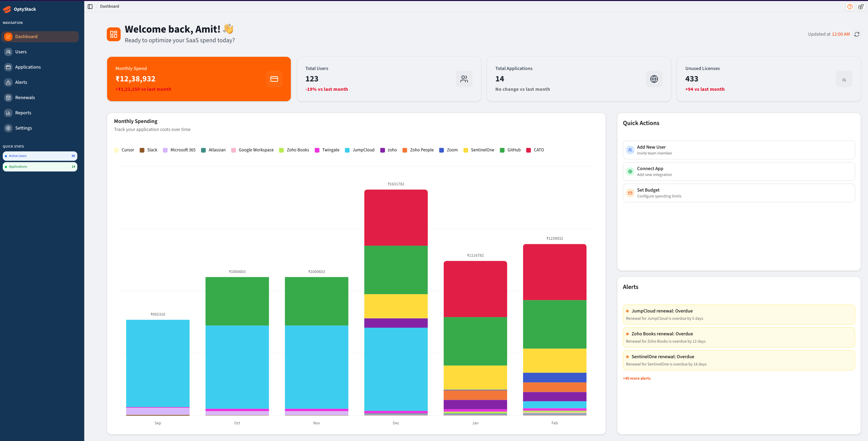Click the Add New User quick action
This screenshot has width=868, height=441.
pos(738,150)
